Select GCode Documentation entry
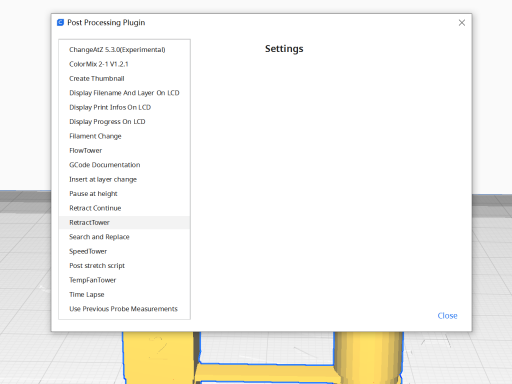The image size is (512, 384). coord(124,165)
